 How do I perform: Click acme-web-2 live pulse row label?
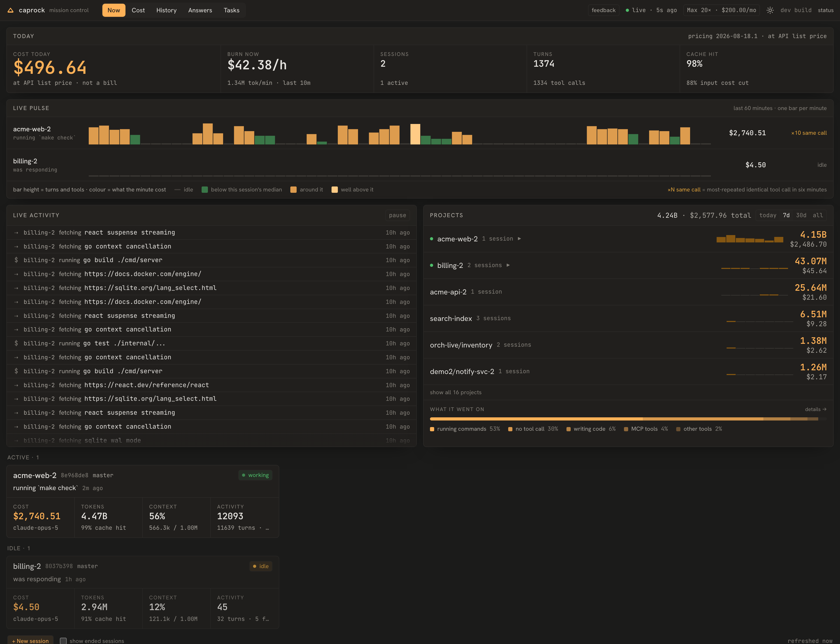coord(32,129)
